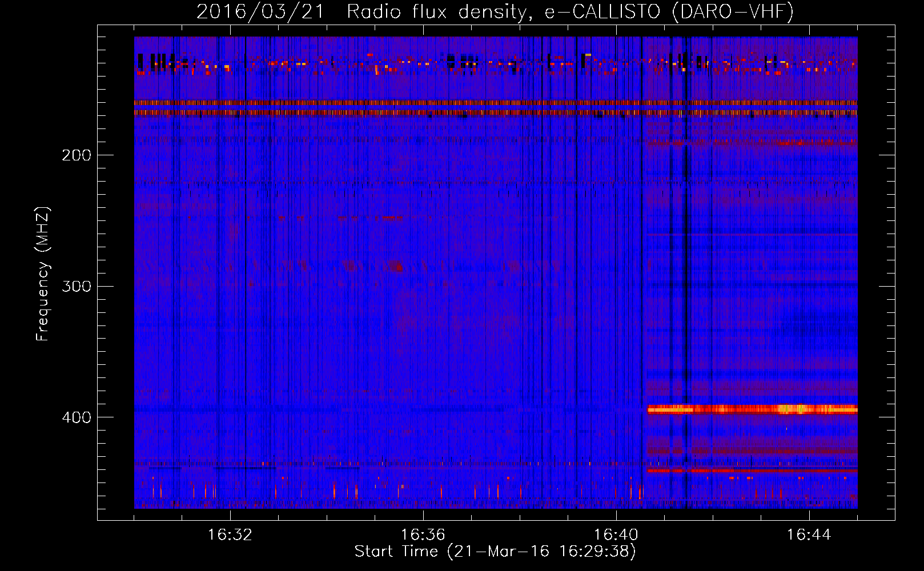Click the bright yellow emission band near 400 MHz
Image resolution: width=924 pixels, height=571 pixels.
752,409
